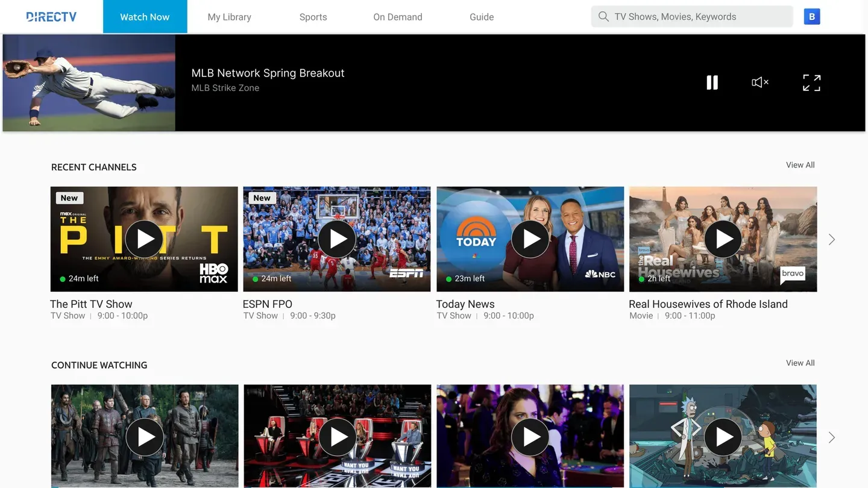The image size is (868, 488).
Task: Click the 2h left indicator on Real Housewives
Action: (655, 278)
